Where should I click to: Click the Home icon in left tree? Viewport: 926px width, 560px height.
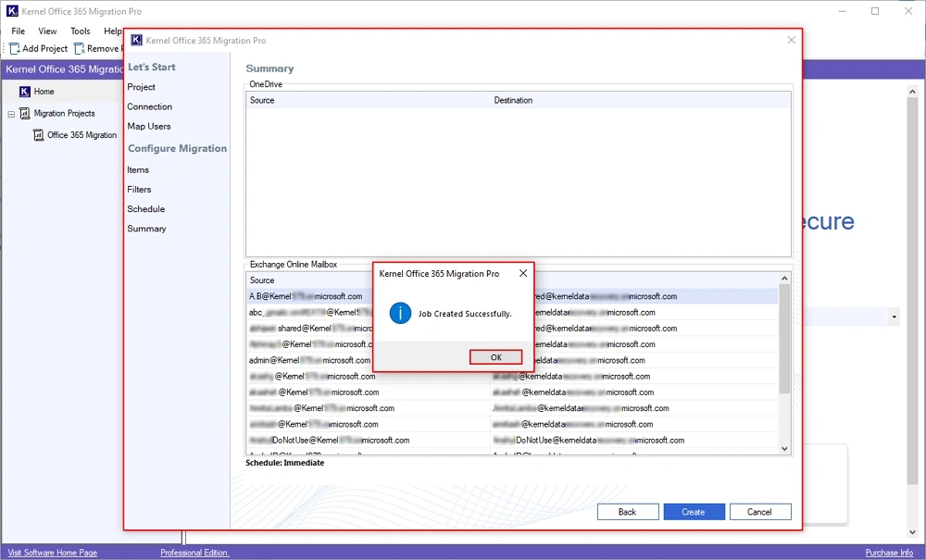pos(25,92)
